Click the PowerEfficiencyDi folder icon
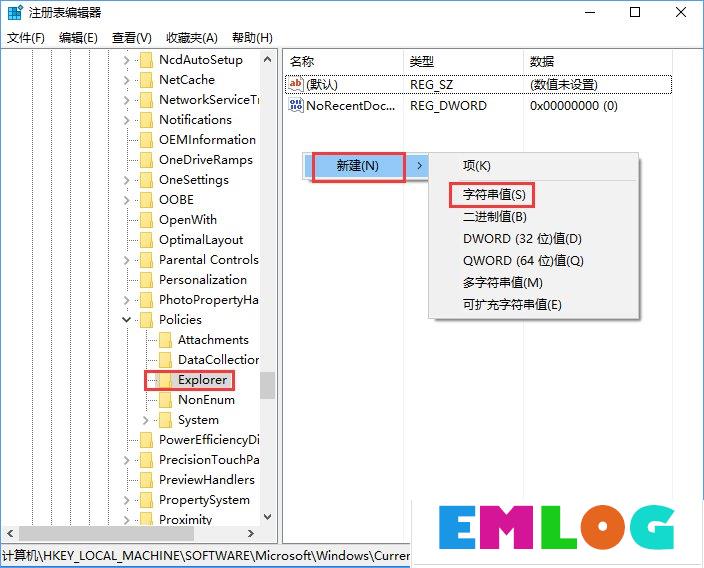The height and width of the screenshot is (568, 704). 146,440
